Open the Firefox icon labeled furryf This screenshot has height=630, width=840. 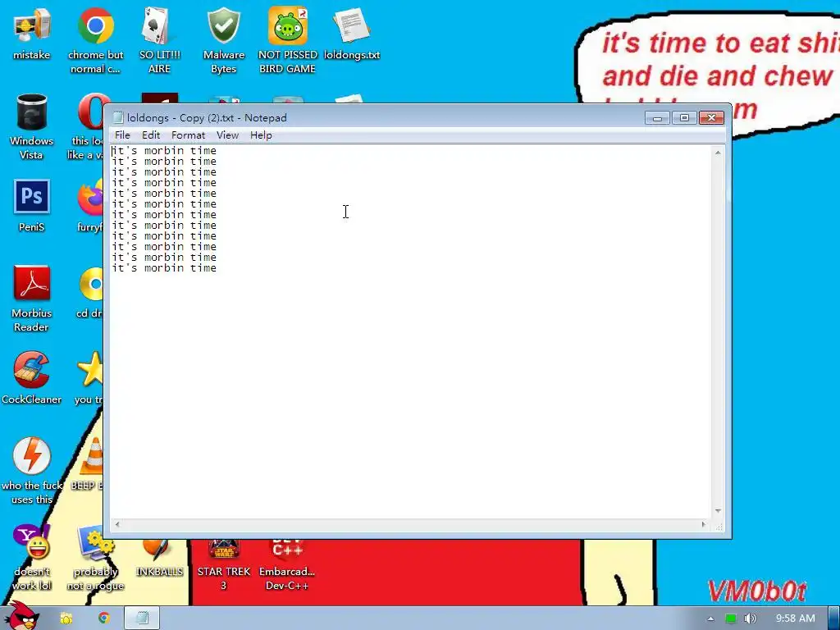pyautogui.click(x=89, y=206)
